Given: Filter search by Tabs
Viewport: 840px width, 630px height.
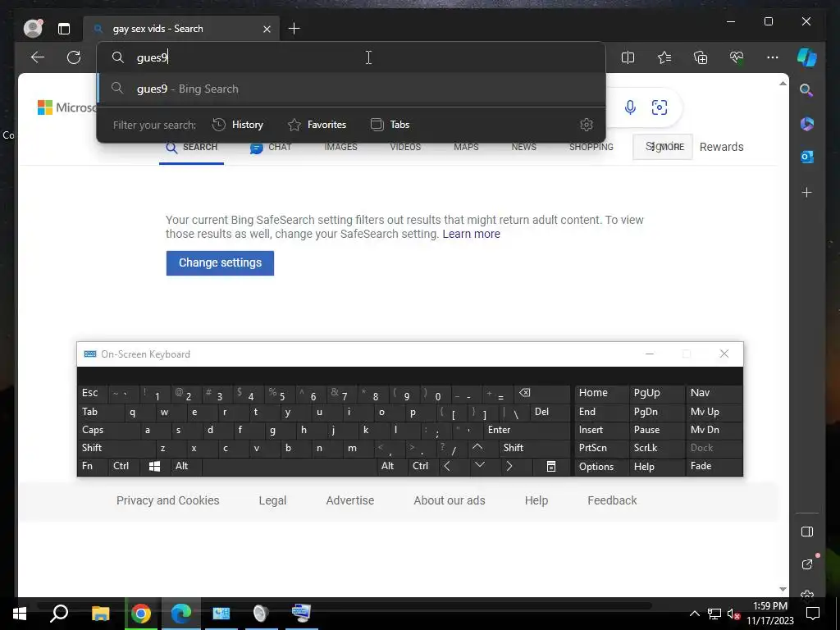Looking at the screenshot, I should click(390, 125).
